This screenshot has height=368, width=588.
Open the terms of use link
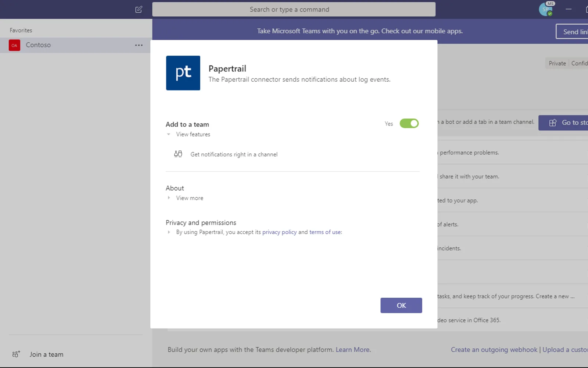pyautogui.click(x=325, y=232)
